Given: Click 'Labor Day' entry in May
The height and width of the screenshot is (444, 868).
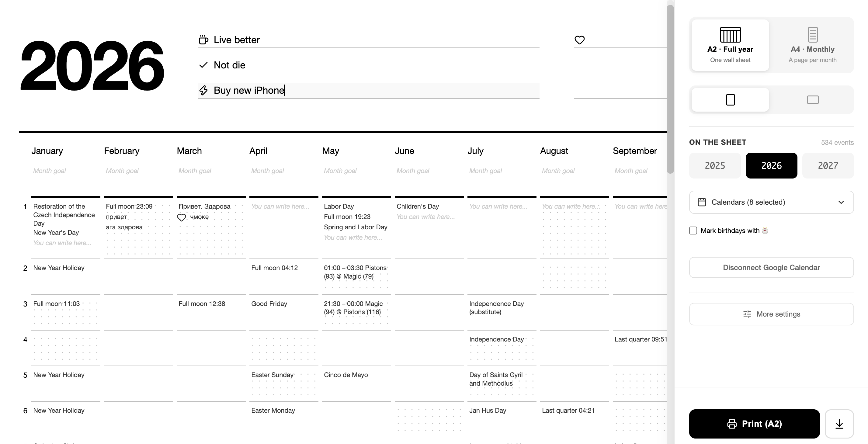Looking at the screenshot, I should (x=339, y=206).
